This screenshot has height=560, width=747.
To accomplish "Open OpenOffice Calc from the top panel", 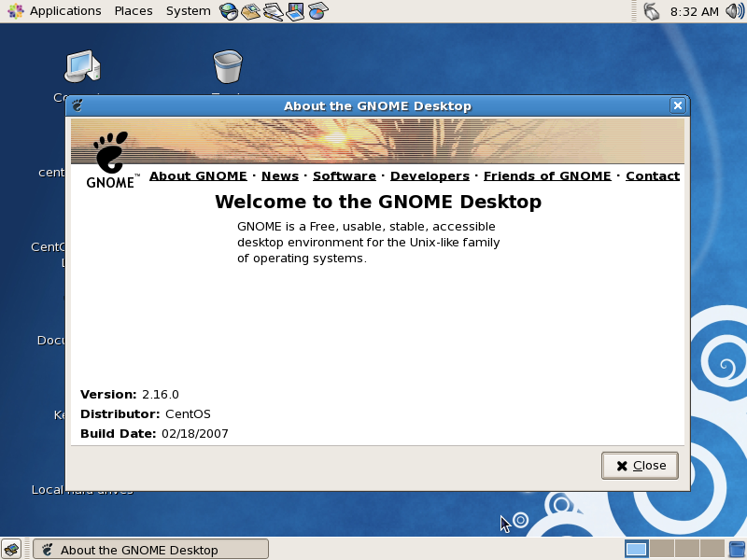I will tap(317, 10).
